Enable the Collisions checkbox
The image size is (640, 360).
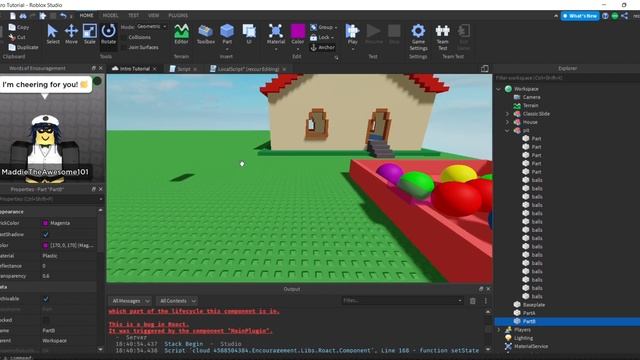coord(124,37)
